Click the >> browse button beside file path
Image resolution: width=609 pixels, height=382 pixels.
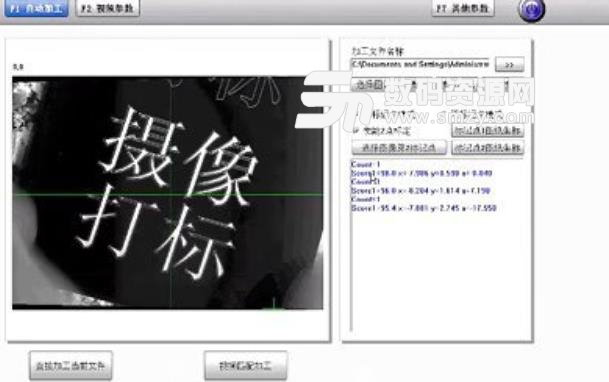click(509, 64)
